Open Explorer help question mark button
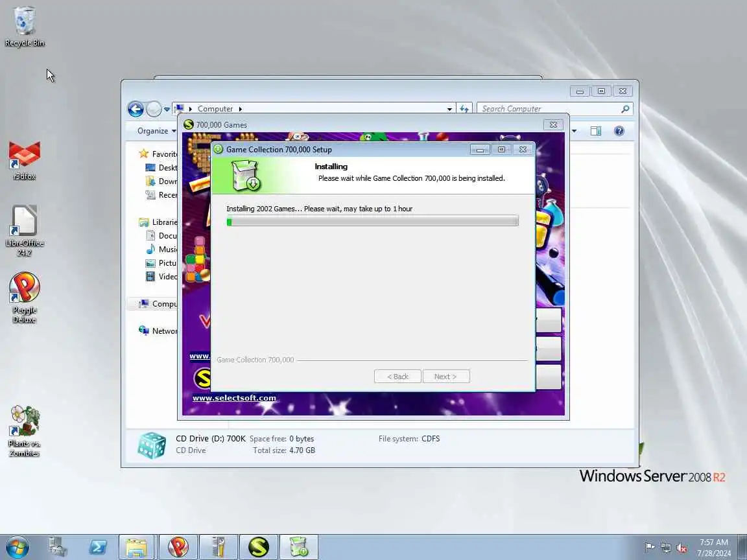This screenshot has height=560, width=747. coord(619,131)
